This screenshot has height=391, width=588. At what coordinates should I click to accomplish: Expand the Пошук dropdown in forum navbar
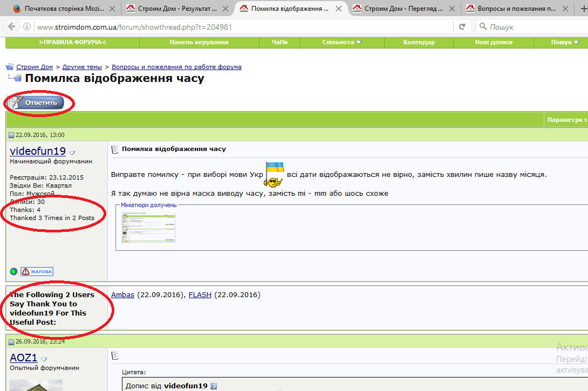tap(564, 43)
